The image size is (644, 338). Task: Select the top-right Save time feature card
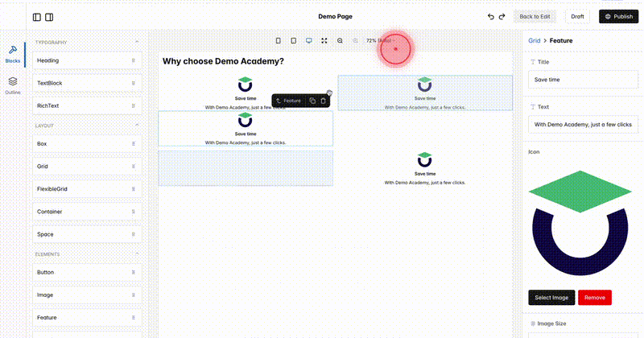pos(425,93)
